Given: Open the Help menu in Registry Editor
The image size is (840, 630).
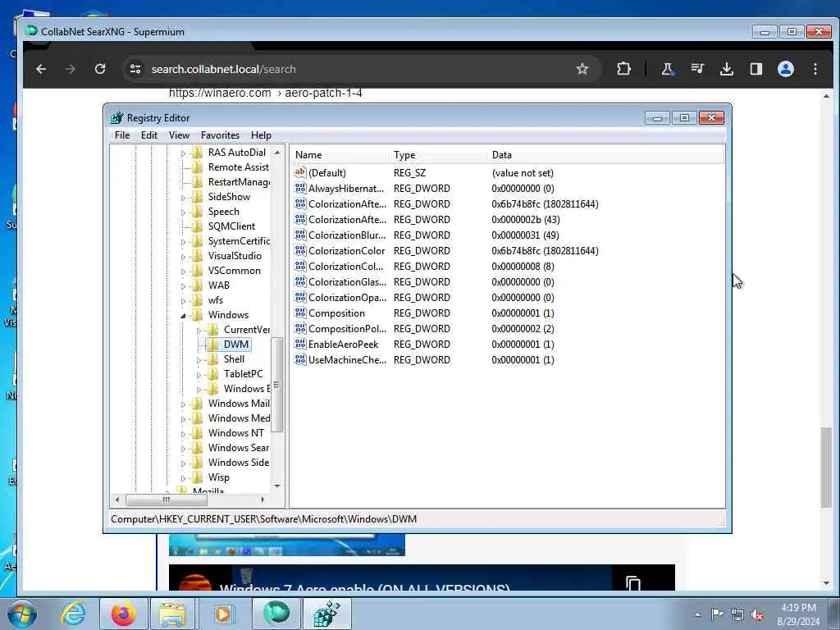Looking at the screenshot, I should tap(261, 135).
